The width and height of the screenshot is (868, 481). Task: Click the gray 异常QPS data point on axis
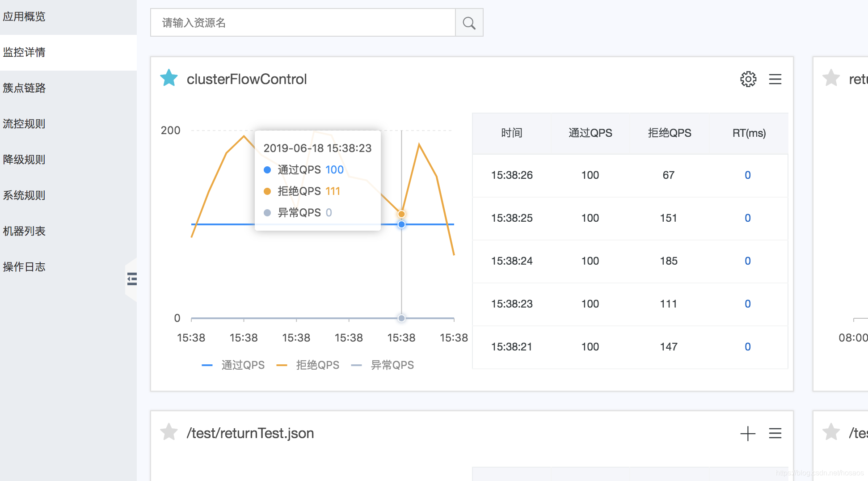pyautogui.click(x=401, y=318)
